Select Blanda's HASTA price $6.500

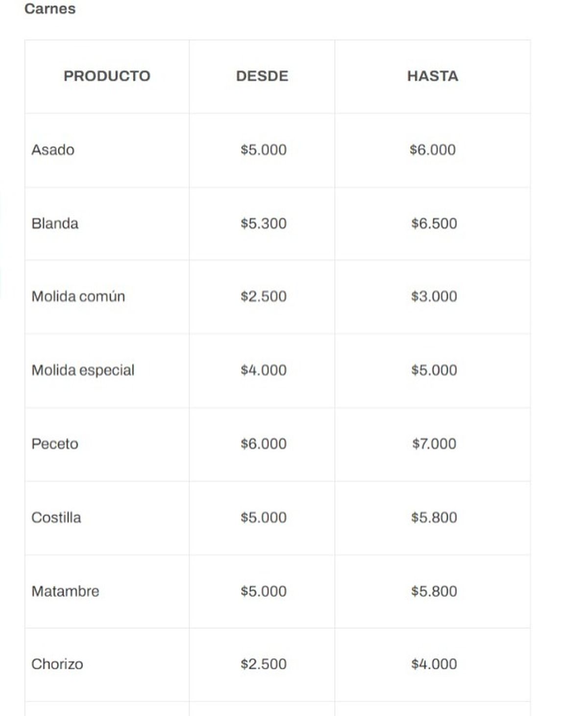[x=434, y=223]
